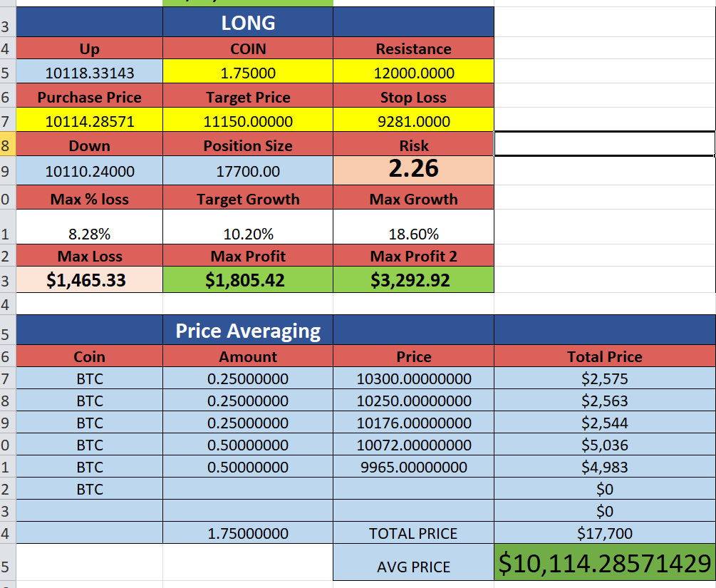
Task: Click the AVG PRICE label cell
Action: click(414, 562)
